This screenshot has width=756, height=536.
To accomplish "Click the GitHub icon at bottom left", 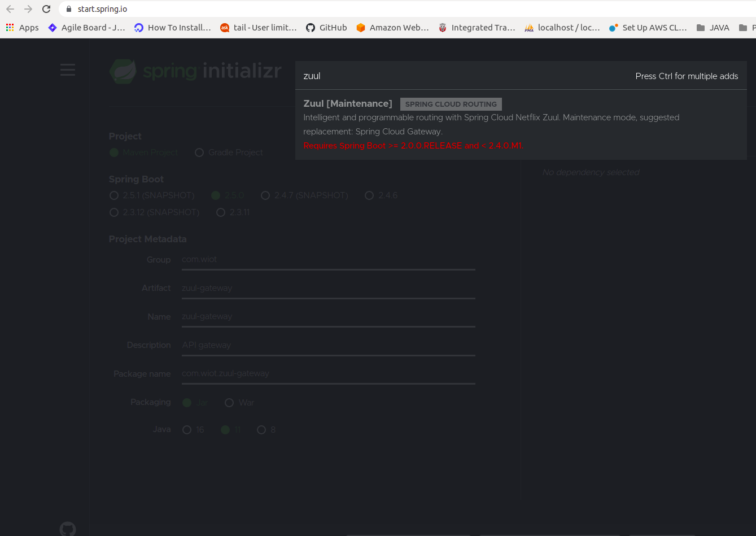I will [67, 529].
